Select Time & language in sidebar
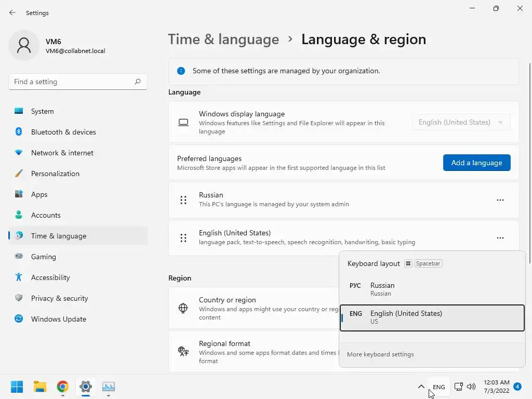This screenshot has width=532, height=399. (78, 236)
